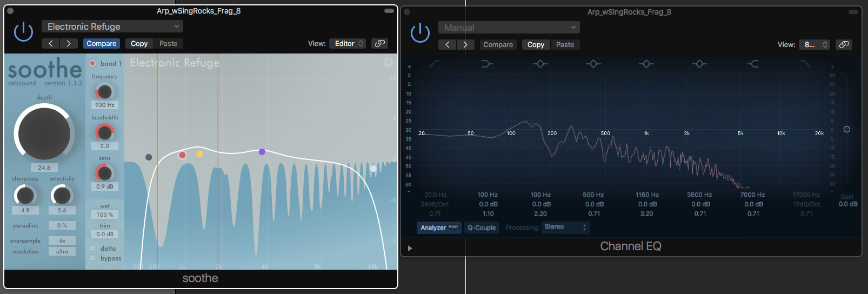Click the 7000 Hz band frequency value
The width and height of the screenshot is (868, 294).
752,195
